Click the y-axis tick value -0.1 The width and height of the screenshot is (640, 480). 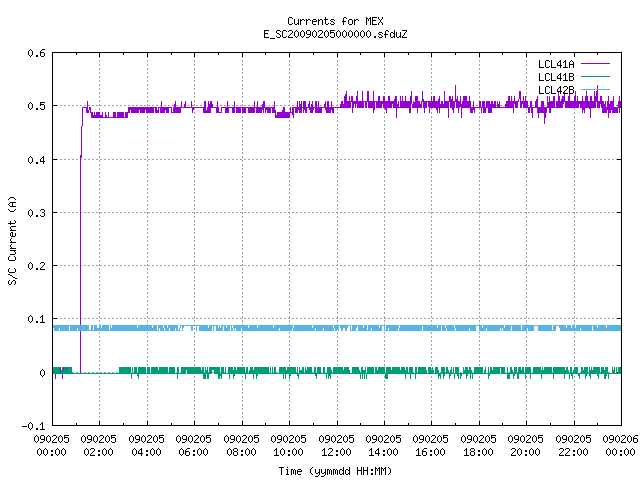point(33,426)
